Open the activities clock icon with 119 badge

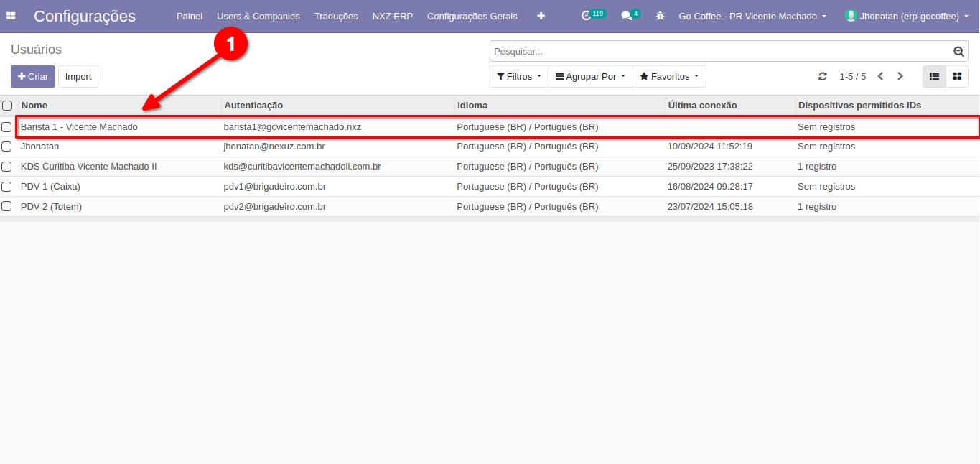point(587,15)
